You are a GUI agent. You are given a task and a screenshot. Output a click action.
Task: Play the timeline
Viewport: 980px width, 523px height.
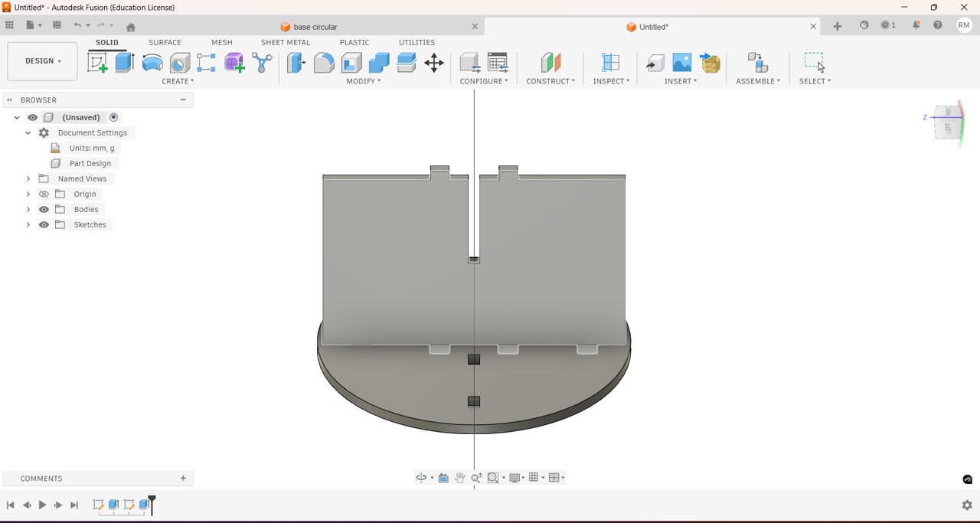point(43,505)
